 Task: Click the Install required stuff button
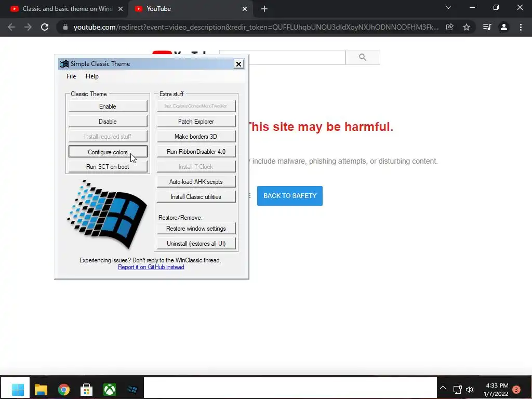pyautogui.click(x=108, y=137)
